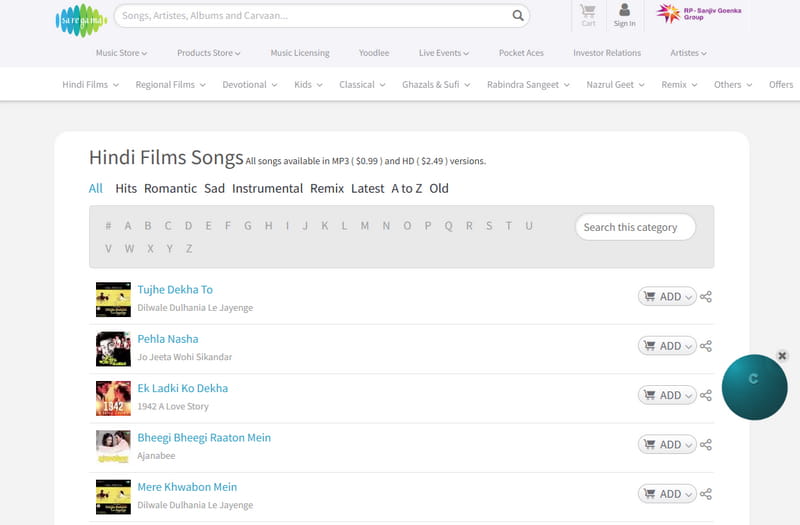Open the floating teal C bubble
800x525 pixels.
[x=754, y=387]
